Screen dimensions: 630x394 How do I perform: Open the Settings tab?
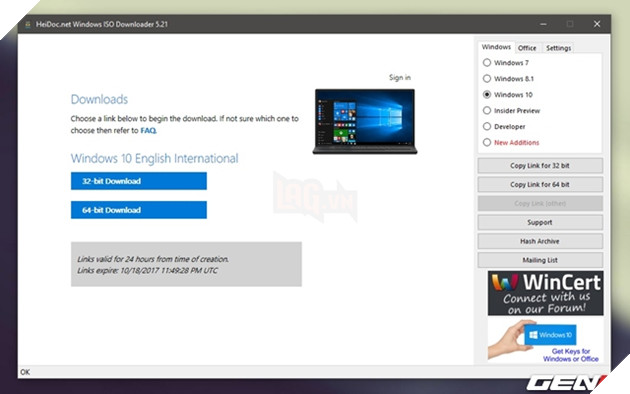(x=558, y=48)
